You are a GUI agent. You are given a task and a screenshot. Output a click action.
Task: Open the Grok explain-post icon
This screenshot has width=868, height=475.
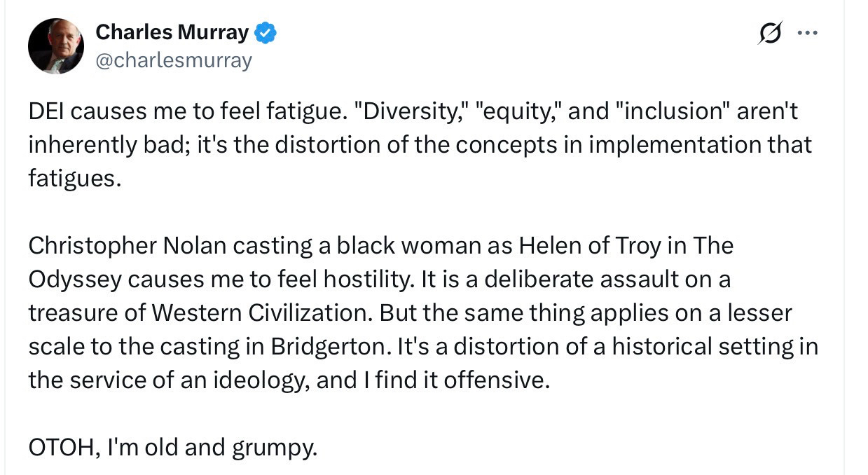pos(769,34)
